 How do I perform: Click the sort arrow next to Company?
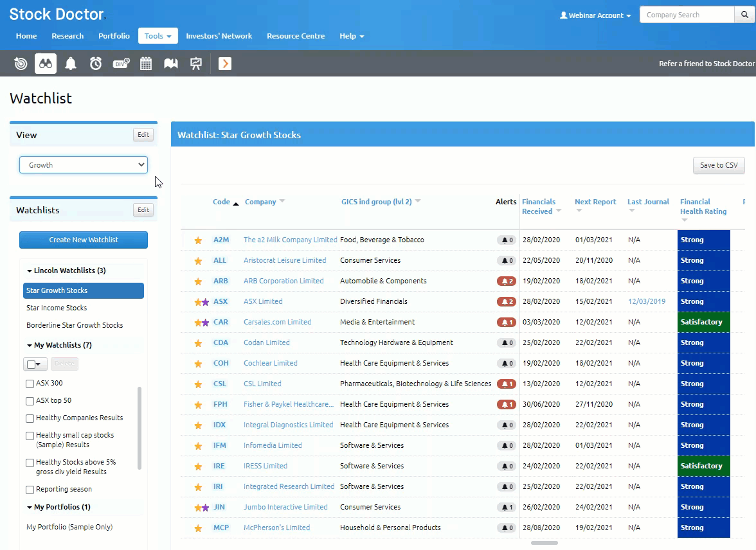(283, 202)
